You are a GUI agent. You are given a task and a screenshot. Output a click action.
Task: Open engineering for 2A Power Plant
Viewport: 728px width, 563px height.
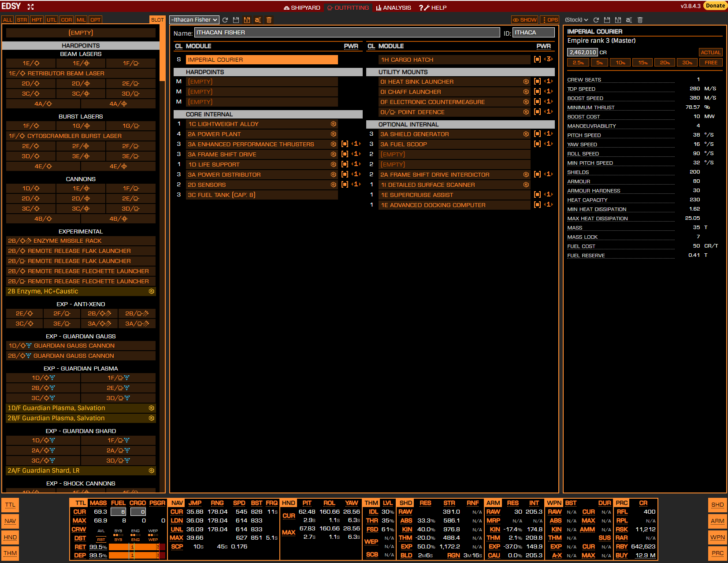(x=334, y=134)
